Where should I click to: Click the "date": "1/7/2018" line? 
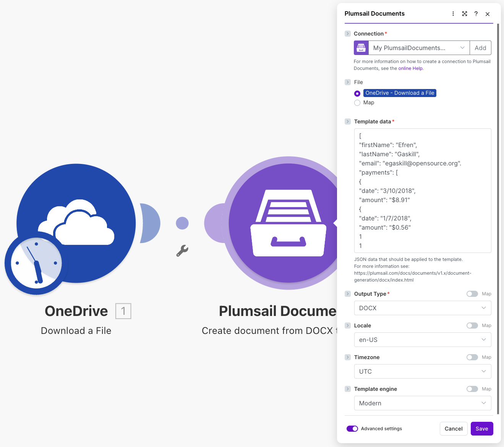tap(385, 219)
